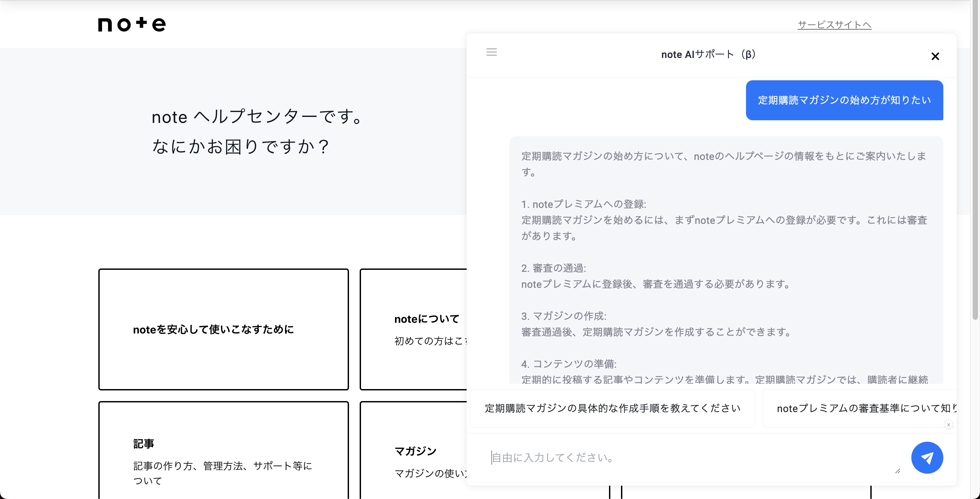Open the chat hamburger menu
This screenshot has height=499, width=980.
pyautogui.click(x=492, y=52)
